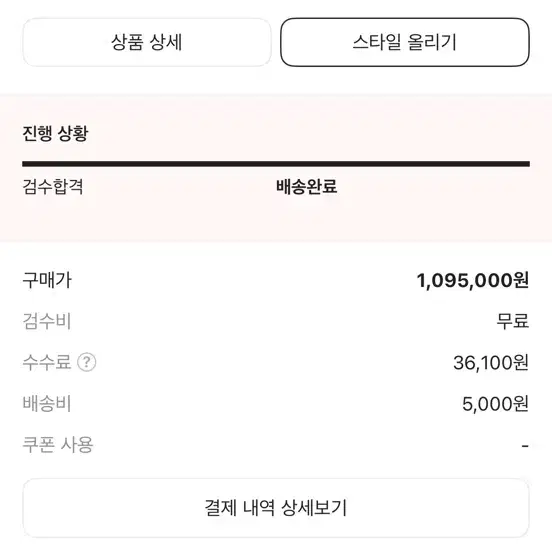Image resolution: width=552 pixels, height=552 pixels.
Task: Click the 구매가 label
Action: [x=47, y=280]
